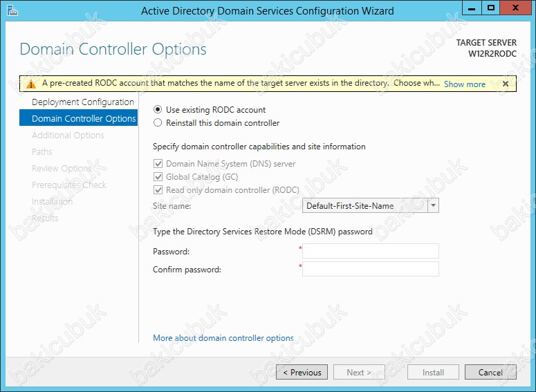
Task: Click the Install button
Action: [433, 372]
